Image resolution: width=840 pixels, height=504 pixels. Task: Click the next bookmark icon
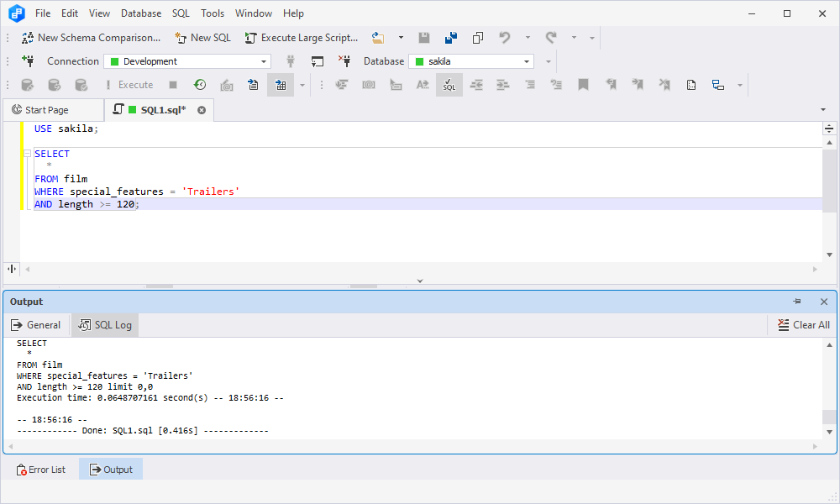pos(638,85)
